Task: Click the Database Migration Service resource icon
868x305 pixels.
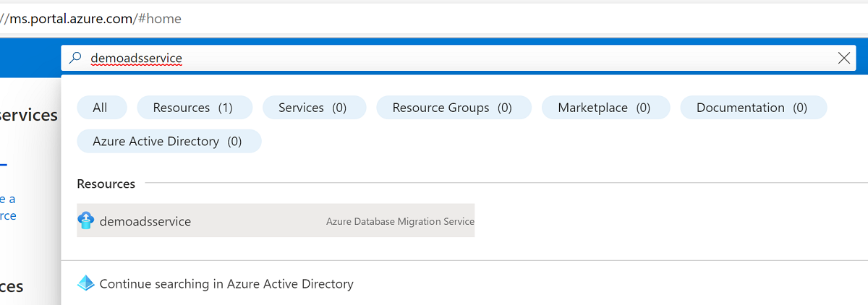Action: (86, 220)
